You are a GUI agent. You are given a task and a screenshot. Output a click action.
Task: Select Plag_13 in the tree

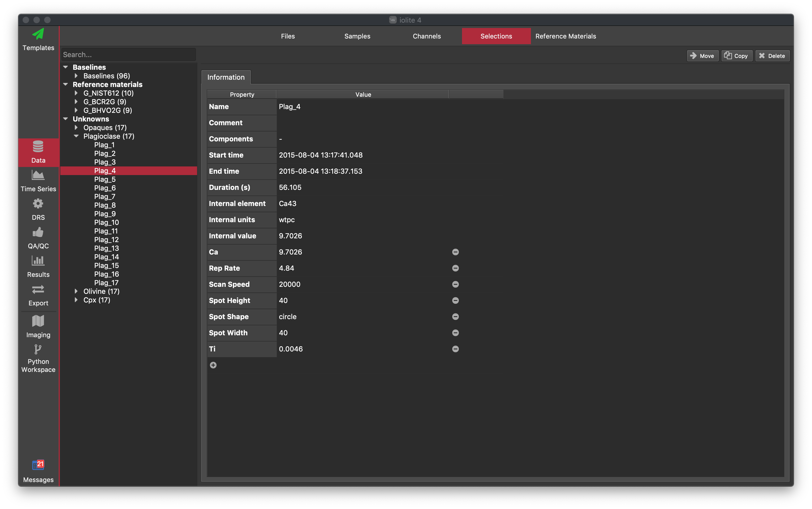pyautogui.click(x=106, y=248)
